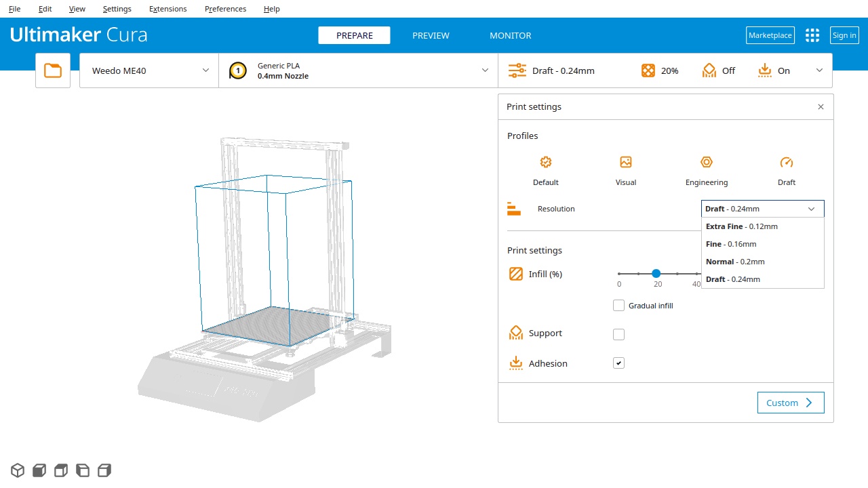868x488 pixels.
Task: Select the Engineering profile icon
Action: click(707, 162)
